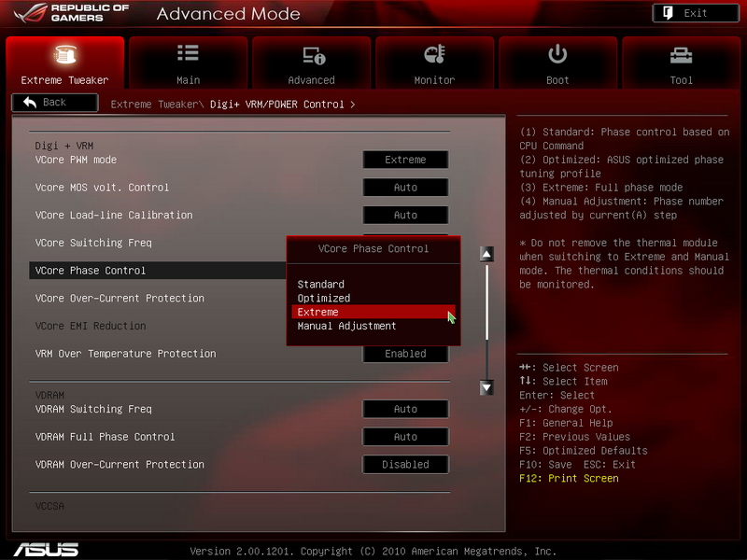This screenshot has height=560, width=747.
Task: Choose Optimized phase control option
Action: 373,298
